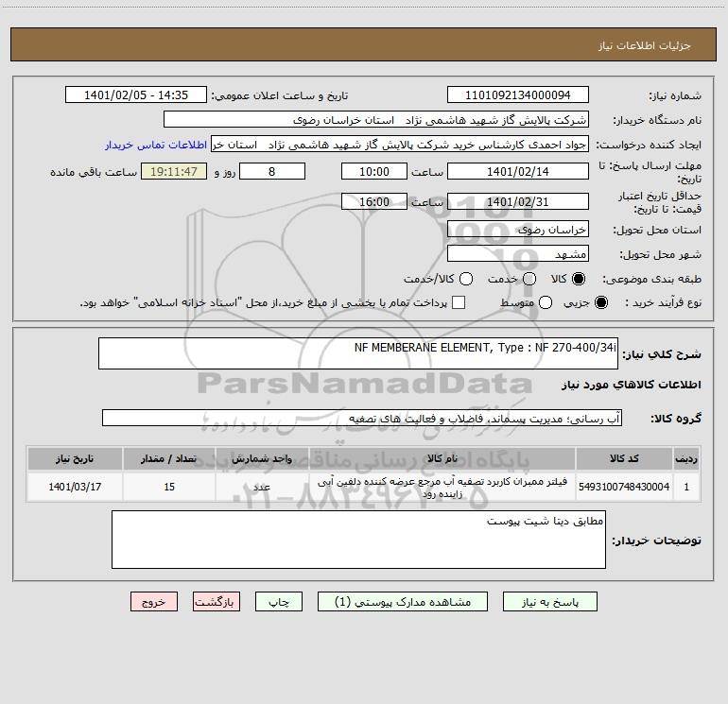
Task: Click the price validity date 1401/02/31
Action: [x=518, y=202]
